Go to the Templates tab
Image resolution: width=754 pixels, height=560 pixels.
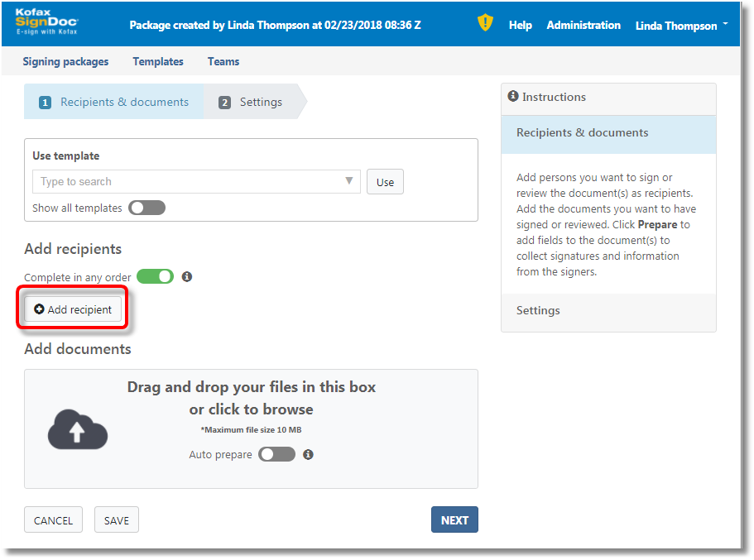coord(158,61)
